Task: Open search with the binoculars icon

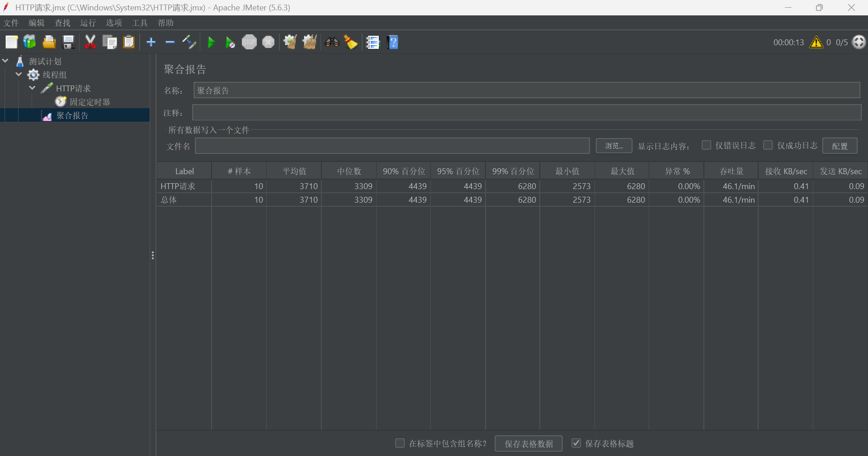Action: 332,42
